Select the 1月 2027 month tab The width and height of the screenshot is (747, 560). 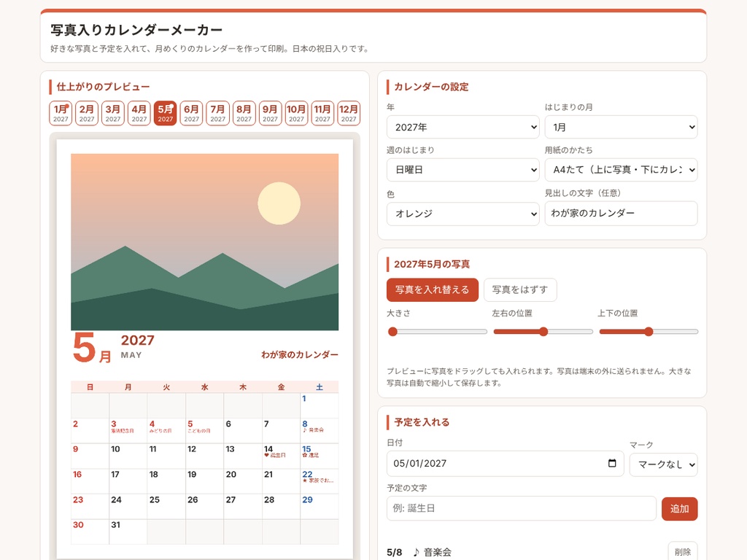pos(61,113)
